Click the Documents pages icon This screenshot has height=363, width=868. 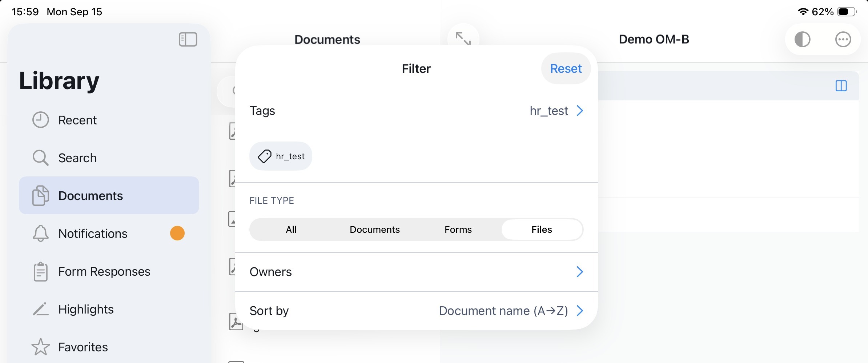tap(40, 196)
